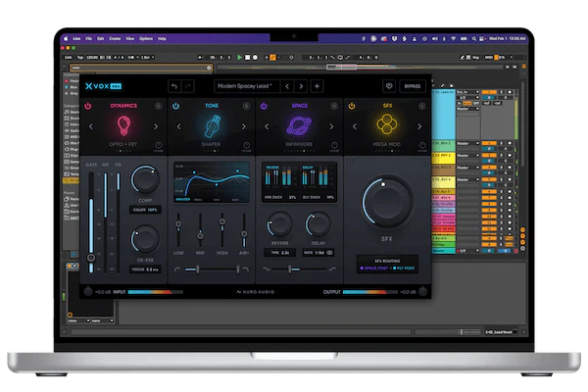The image size is (588, 392).
Task: Open the Create menu
Action: pyautogui.click(x=115, y=38)
